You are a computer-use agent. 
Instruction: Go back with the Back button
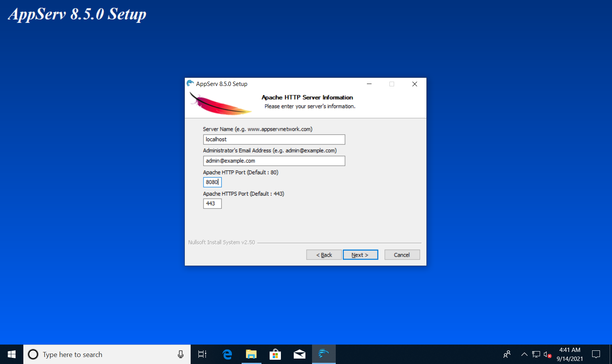coord(324,255)
